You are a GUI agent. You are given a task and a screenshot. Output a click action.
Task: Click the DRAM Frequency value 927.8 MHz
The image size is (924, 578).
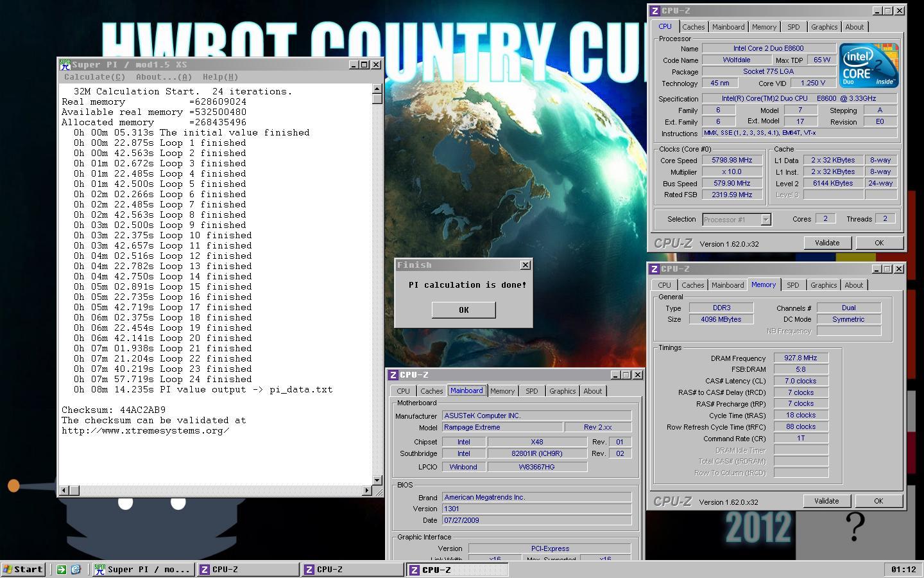tap(801, 358)
